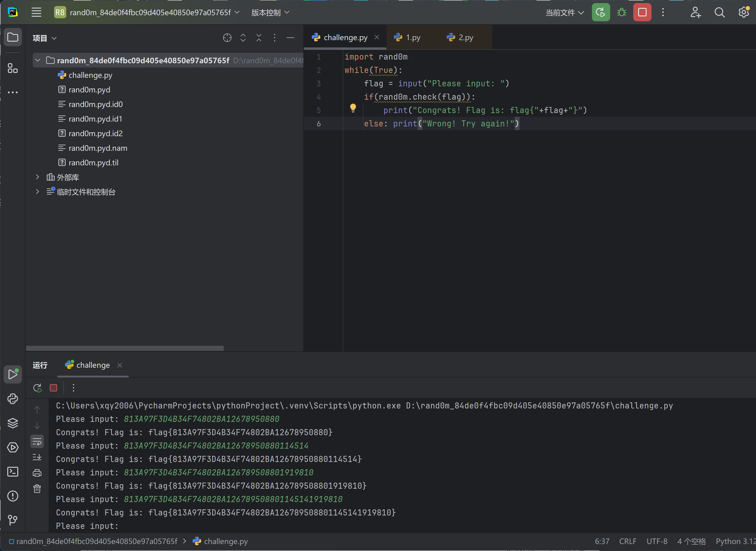Open the Git version control tool window
Viewport: 756px width, 551px height.
(13, 520)
